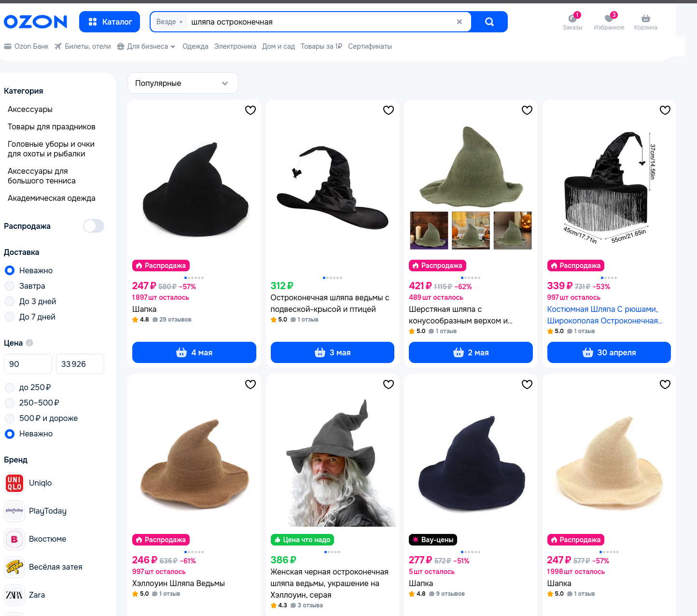Open the Одежда section

(x=195, y=46)
